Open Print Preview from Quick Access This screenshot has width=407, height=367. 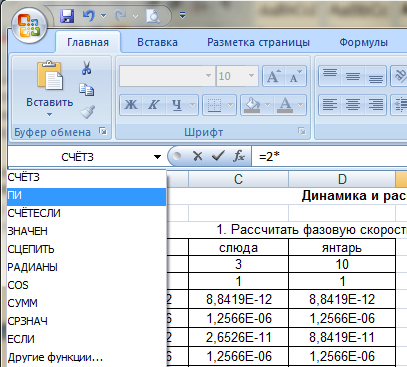pyautogui.click(x=153, y=16)
